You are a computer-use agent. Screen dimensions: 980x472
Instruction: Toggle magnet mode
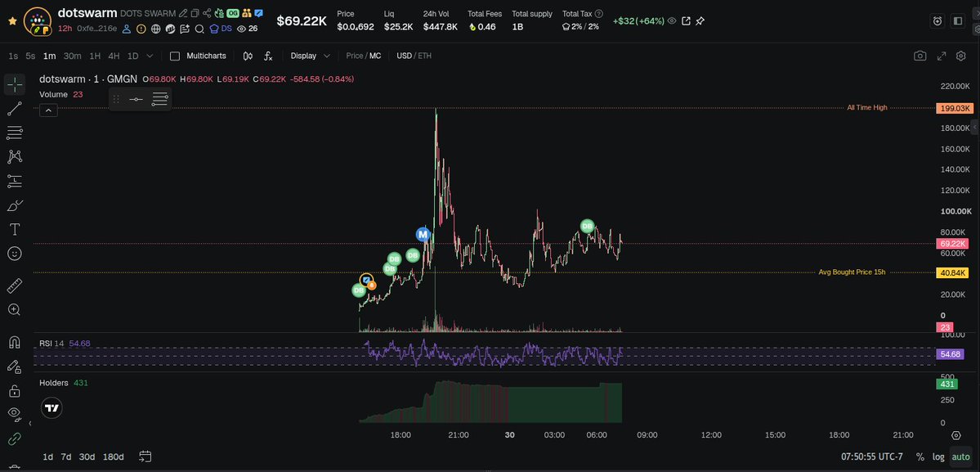15,342
